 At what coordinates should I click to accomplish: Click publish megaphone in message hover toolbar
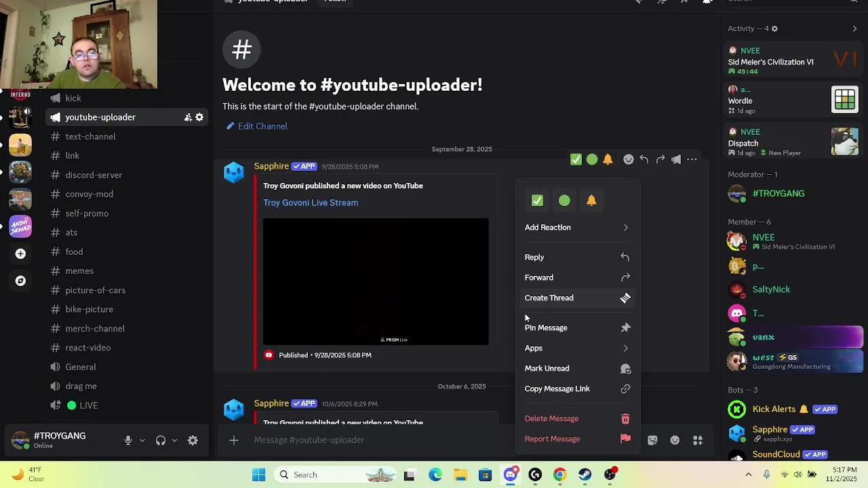point(676,159)
